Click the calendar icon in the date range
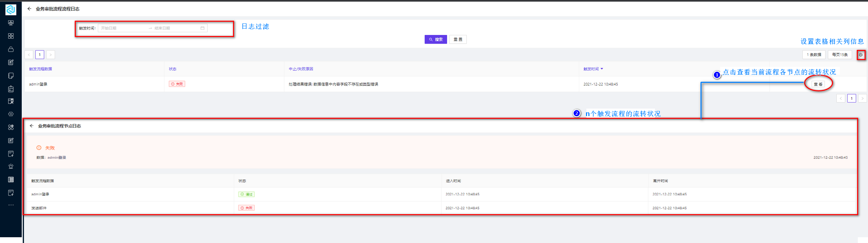The image size is (868, 243). click(202, 28)
